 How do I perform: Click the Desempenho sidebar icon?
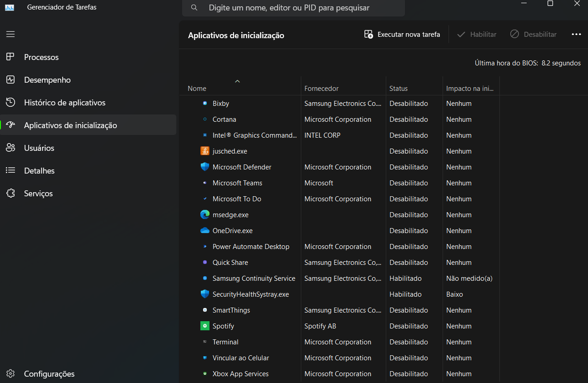pyautogui.click(x=10, y=80)
